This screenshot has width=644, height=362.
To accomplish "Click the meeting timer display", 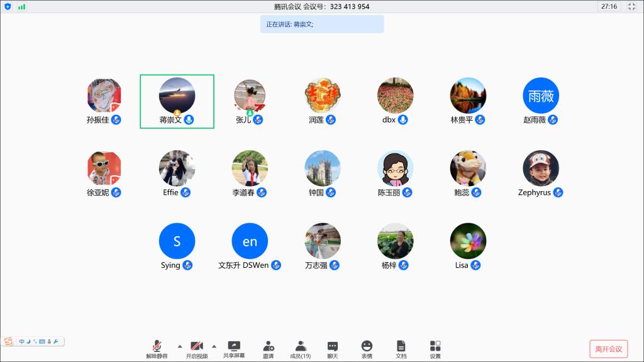I will 609,6.
